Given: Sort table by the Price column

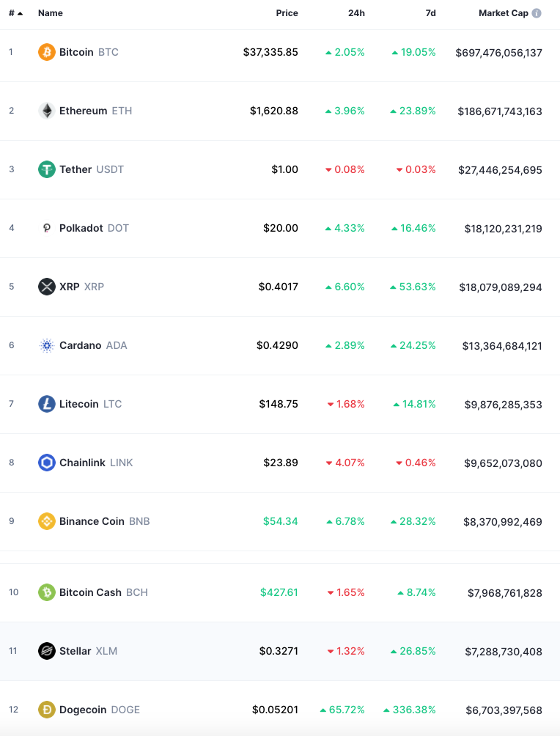Looking at the screenshot, I should [287, 13].
